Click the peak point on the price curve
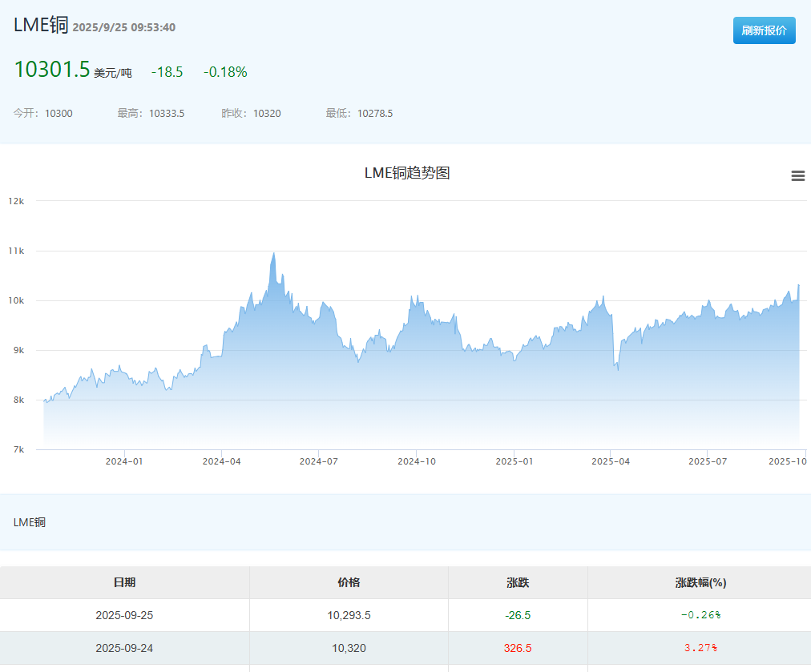811x672 pixels. pos(273,252)
